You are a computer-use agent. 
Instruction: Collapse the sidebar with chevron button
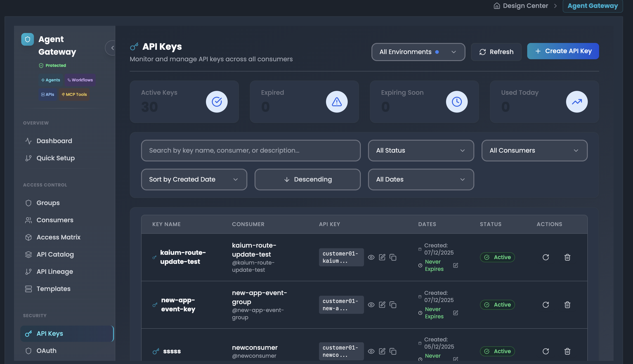pyautogui.click(x=112, y=48)
